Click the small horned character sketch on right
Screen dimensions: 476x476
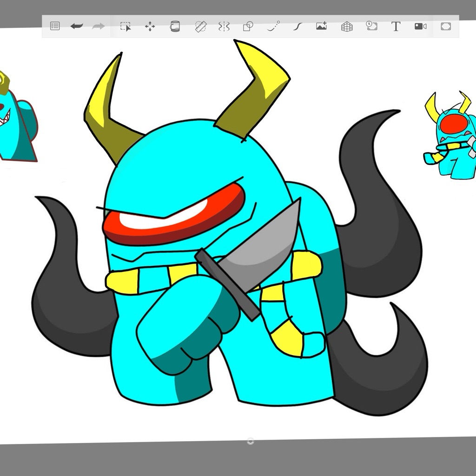click(450, 135)
